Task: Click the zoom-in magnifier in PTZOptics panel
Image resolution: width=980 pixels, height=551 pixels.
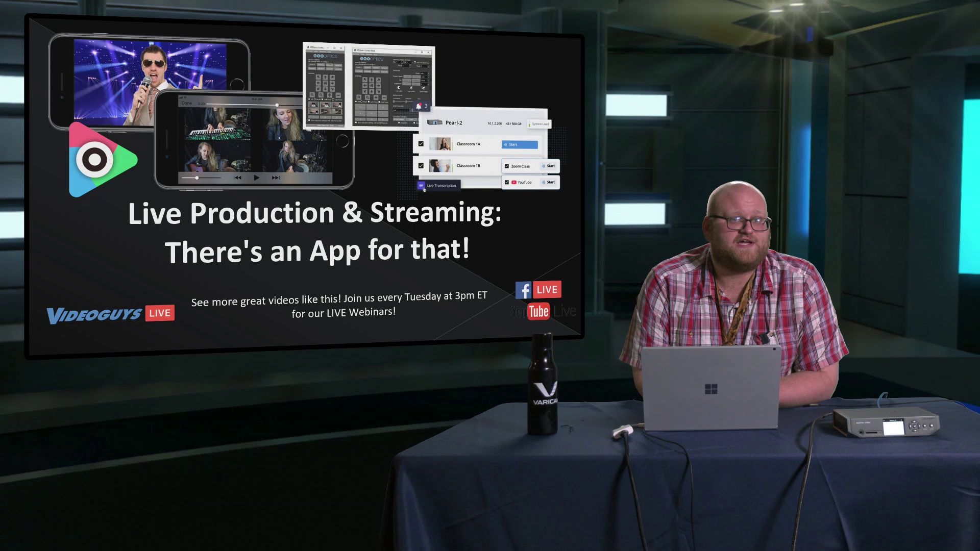Action: [359, 97]
